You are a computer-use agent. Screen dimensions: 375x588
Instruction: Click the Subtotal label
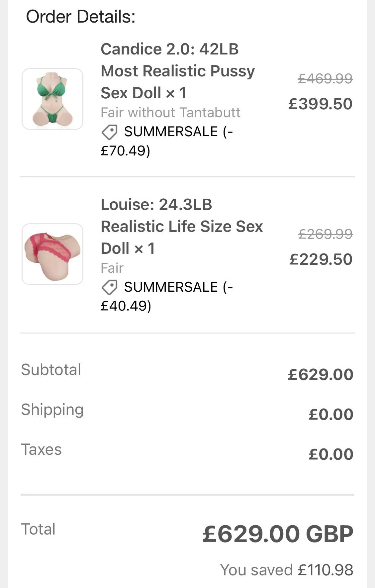(x=51, y=369)
